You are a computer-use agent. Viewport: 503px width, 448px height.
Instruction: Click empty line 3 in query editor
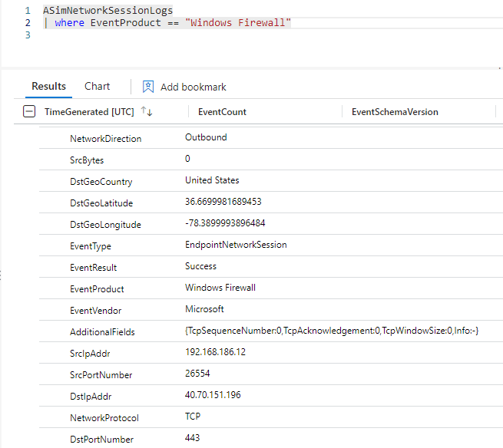coord(154,35)
